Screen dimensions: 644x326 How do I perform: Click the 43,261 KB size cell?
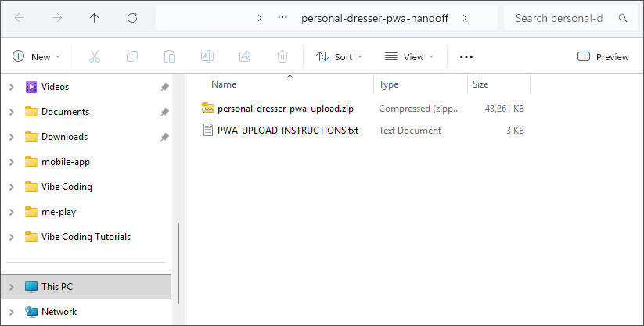pyautogui.click(x=505, y=109)
